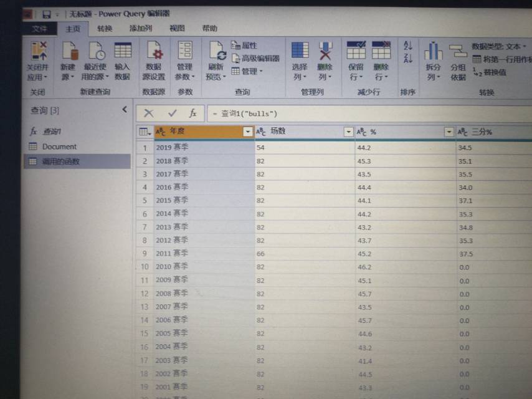Click Choose Columns icon
Screen dimensions: 532x399
click(300, 50)
